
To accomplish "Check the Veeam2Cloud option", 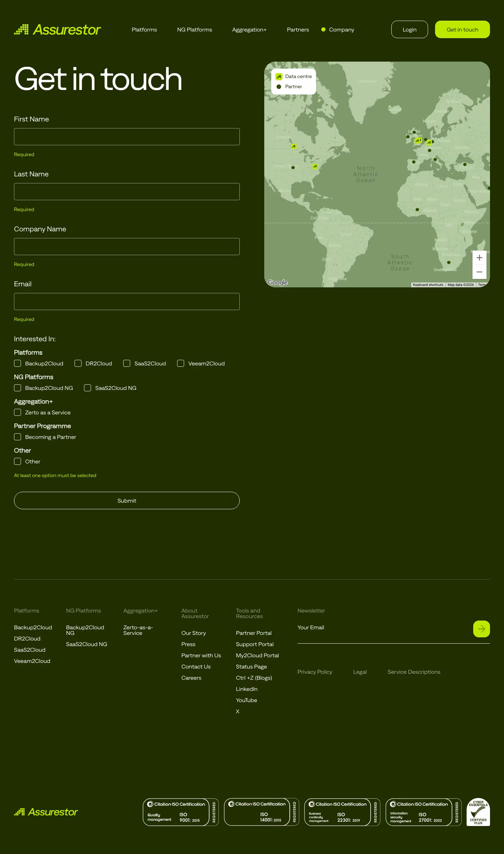I will [x=181, y=363].
